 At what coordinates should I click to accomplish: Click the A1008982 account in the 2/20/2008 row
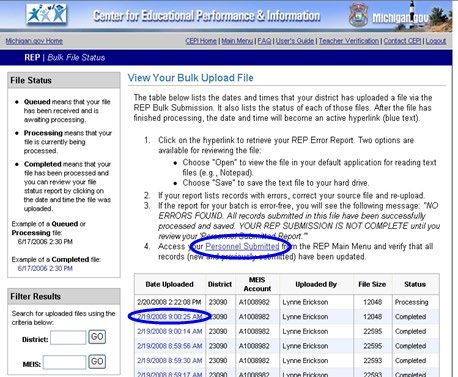[x=254, y=302]
